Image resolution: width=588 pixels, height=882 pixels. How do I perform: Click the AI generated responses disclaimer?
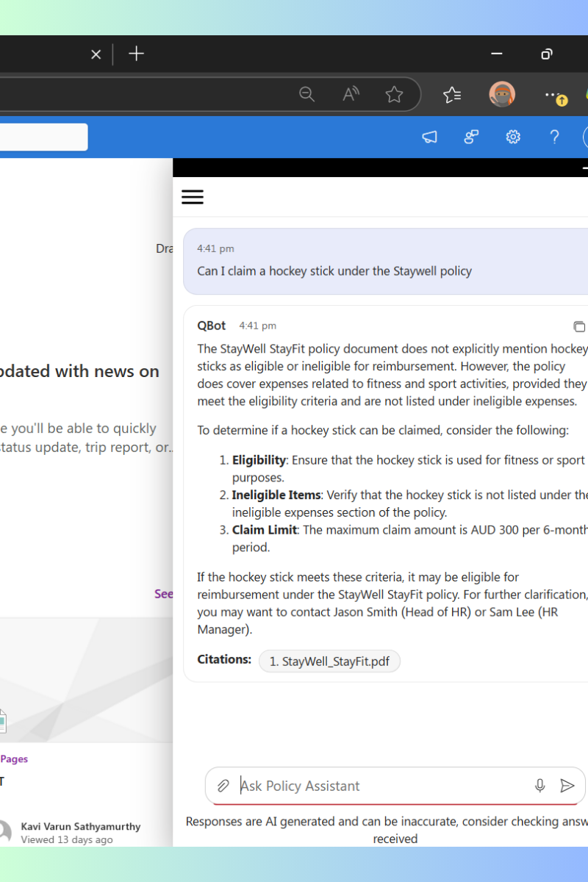click(x=387, y=830)
